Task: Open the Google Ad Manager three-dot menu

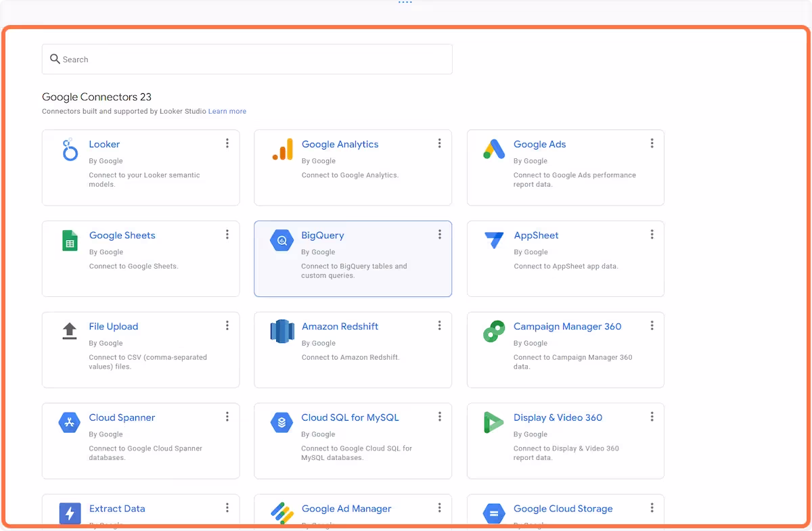Action: click(439, 508)
